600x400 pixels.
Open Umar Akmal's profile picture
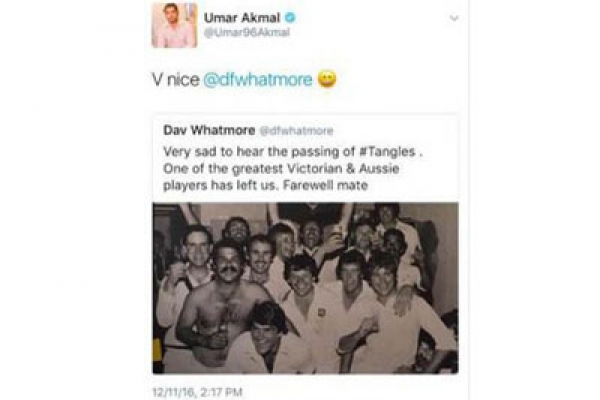pos(174,25)
